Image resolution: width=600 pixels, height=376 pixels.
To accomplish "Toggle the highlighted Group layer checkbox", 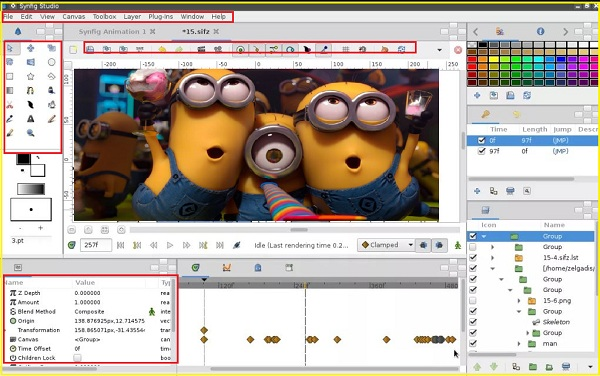I will [x=473, y=236].
